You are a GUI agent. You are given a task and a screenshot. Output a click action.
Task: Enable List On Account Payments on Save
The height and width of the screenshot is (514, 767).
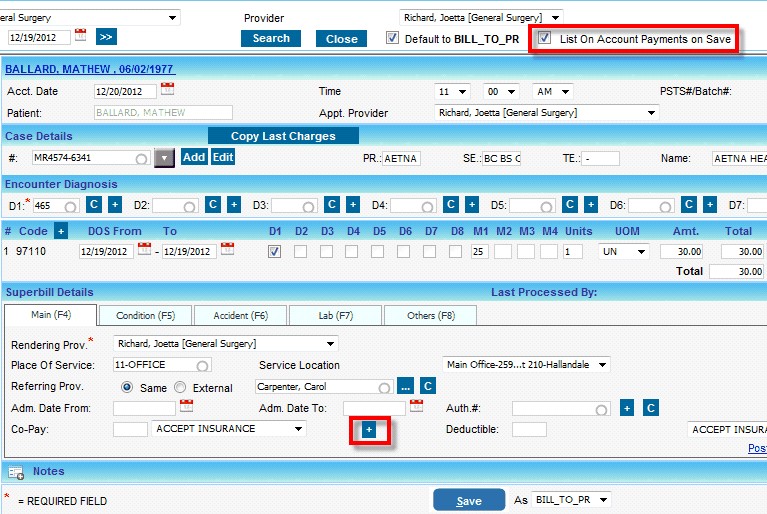click(545, 39)
